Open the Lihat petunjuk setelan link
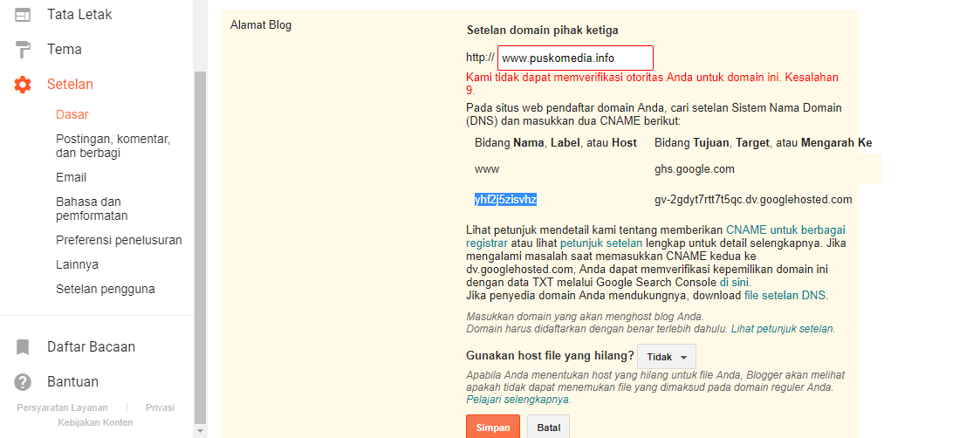980x438 pixels. click(783, 329)
